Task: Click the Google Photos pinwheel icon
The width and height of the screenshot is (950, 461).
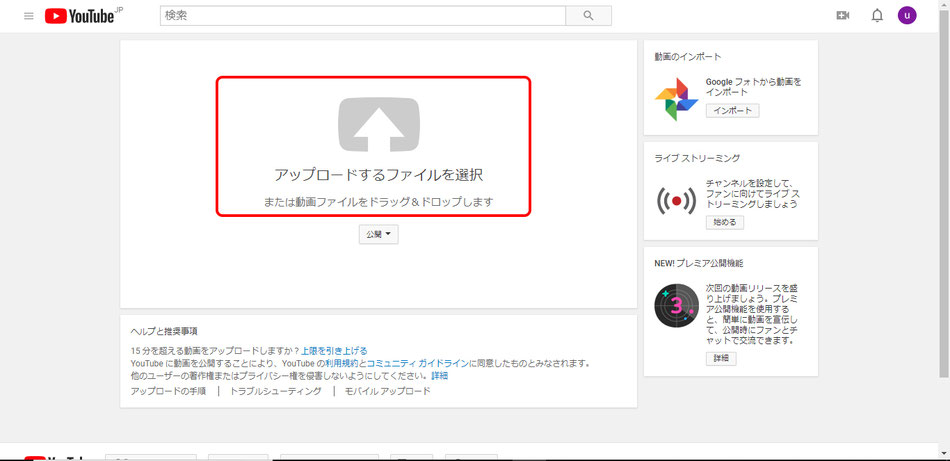Action: click(x=676, y=99)
